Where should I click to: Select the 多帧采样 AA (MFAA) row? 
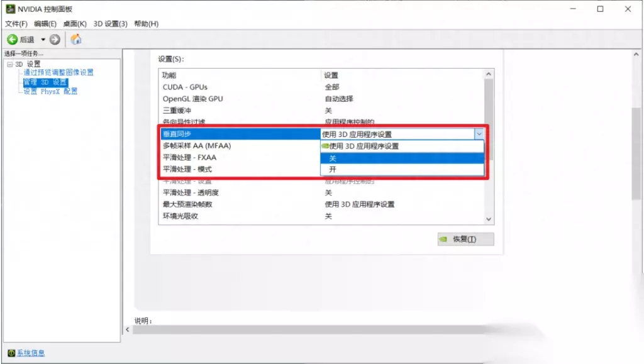(x=240, y=146)
